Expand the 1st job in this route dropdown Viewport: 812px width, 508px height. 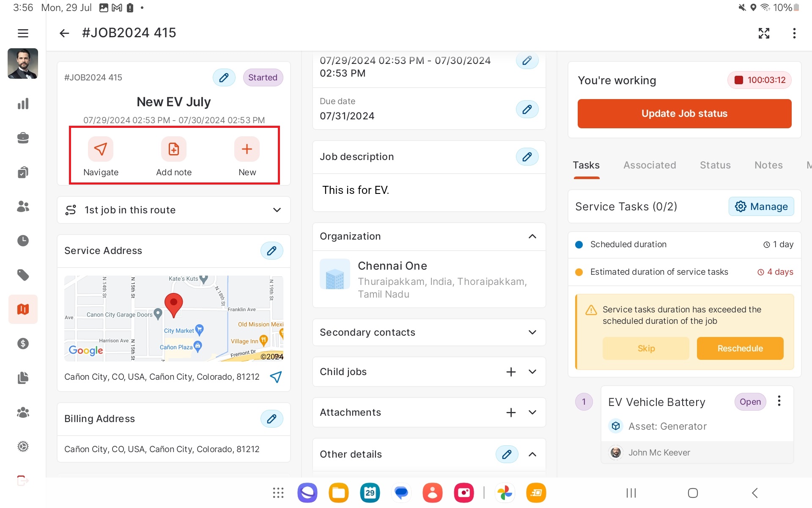click(x=277, y=210)
